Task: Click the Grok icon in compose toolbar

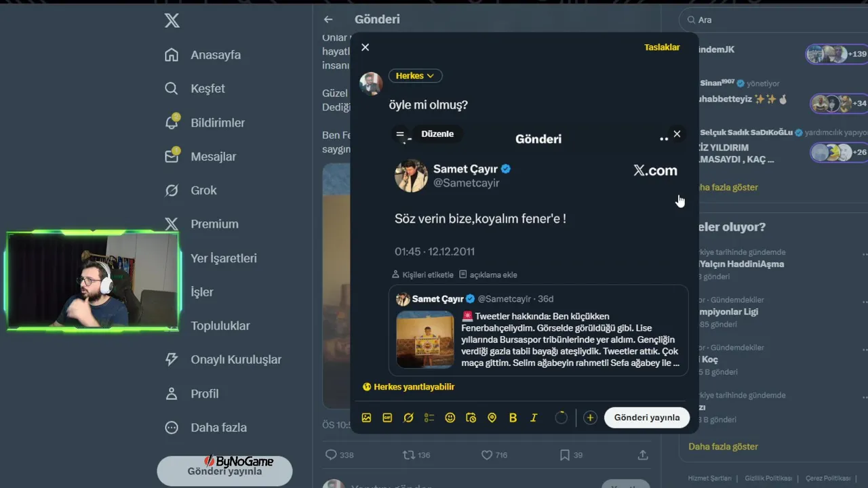Action: click(x=408, y=418)
